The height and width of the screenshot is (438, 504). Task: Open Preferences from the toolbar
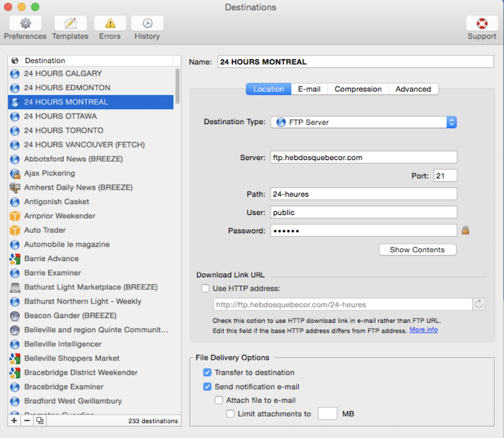tap(25, 24)
